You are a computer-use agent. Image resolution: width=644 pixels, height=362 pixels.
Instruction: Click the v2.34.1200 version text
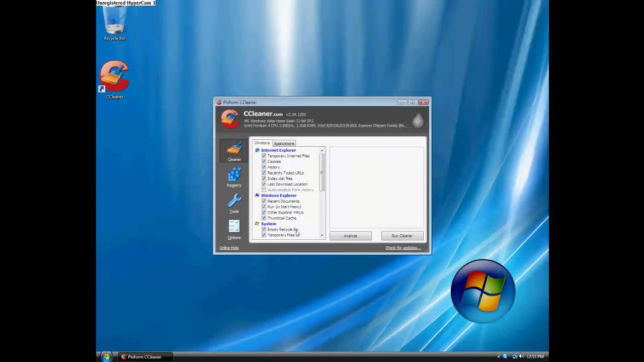[x=296, y=115]
